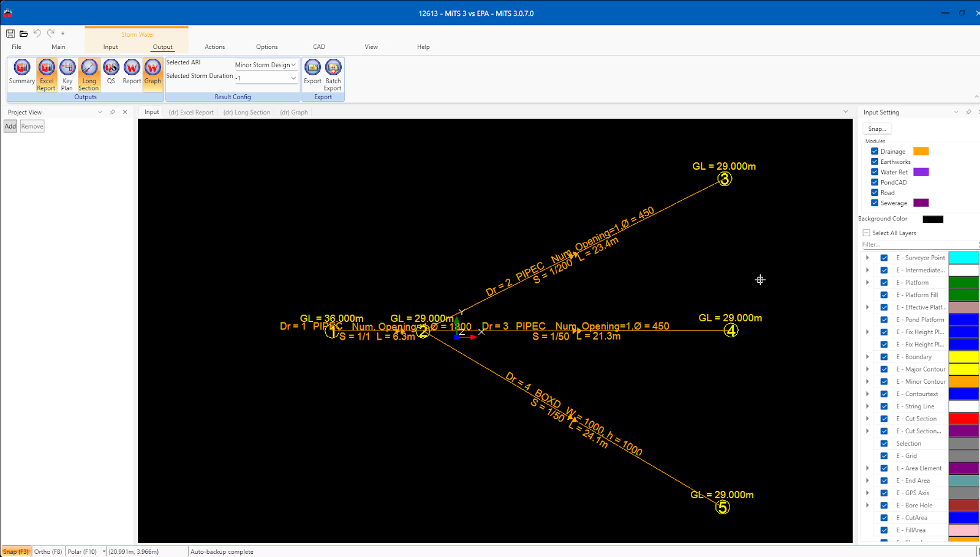Toggle Snap (F3) in status bar

[16, 551]
